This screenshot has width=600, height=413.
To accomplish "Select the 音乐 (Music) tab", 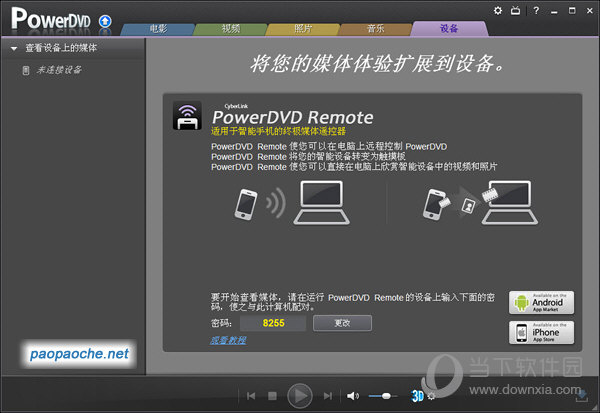I will click(x=375, y=29).
